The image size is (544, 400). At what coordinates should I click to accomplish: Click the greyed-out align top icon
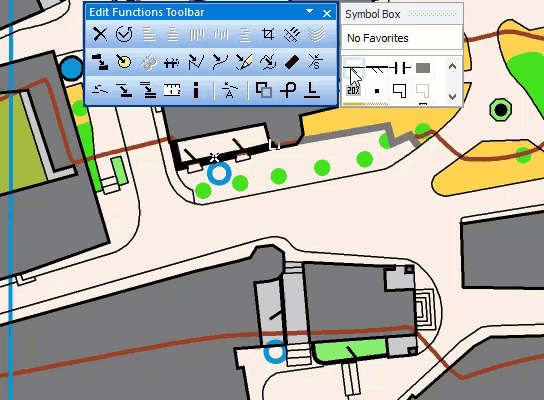click(197, 34)
